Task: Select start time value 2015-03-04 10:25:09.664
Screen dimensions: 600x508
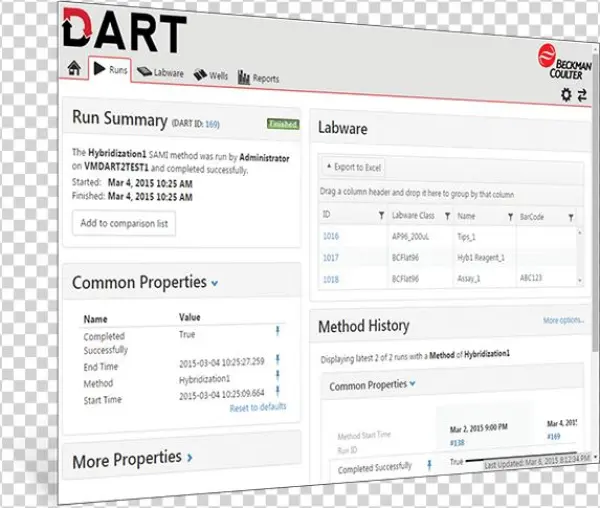Action: (x=222, y=394)
